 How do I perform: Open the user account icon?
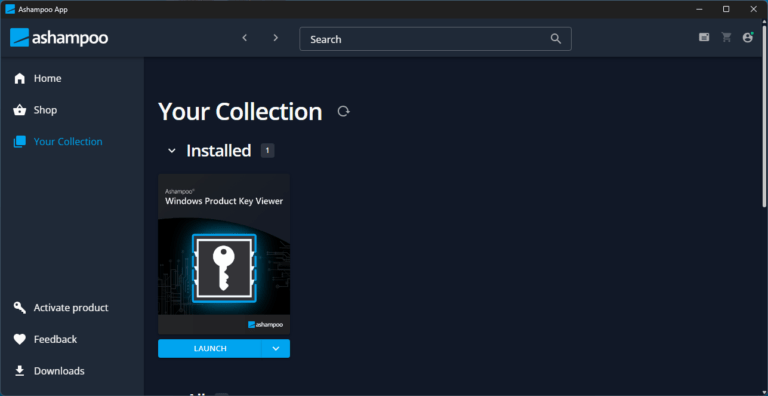(747, 37)
